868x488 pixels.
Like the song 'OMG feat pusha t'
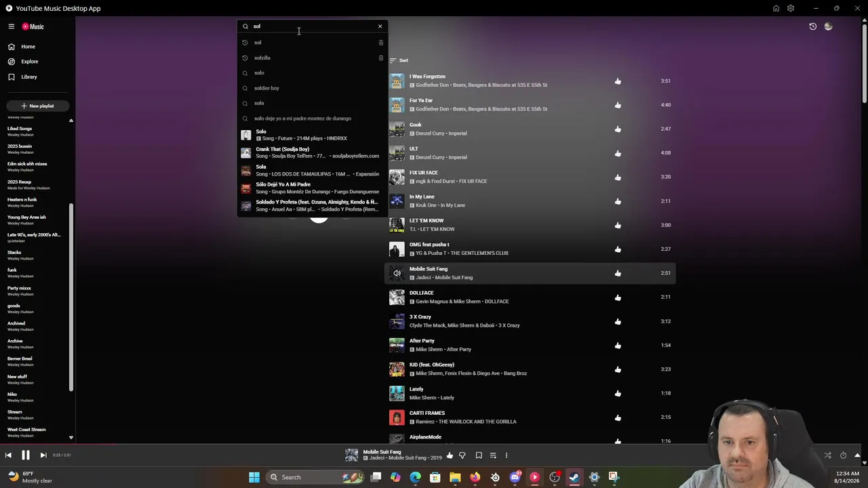[618, 249]
